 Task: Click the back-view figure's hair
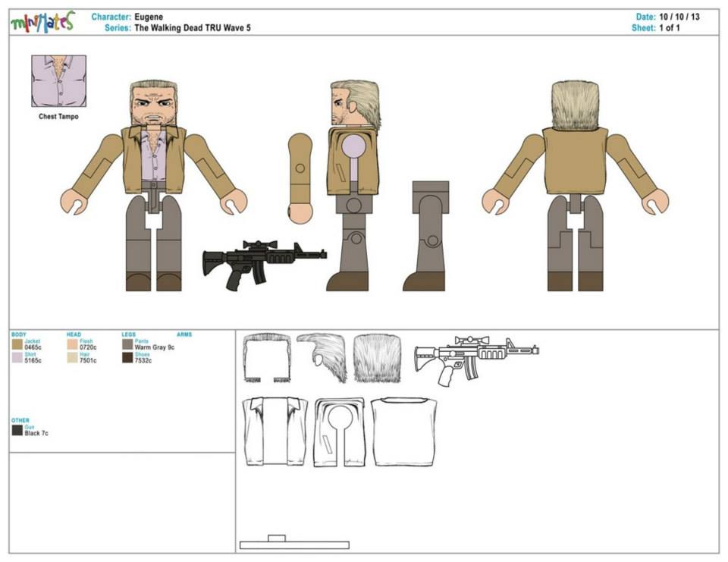(576, 106)
